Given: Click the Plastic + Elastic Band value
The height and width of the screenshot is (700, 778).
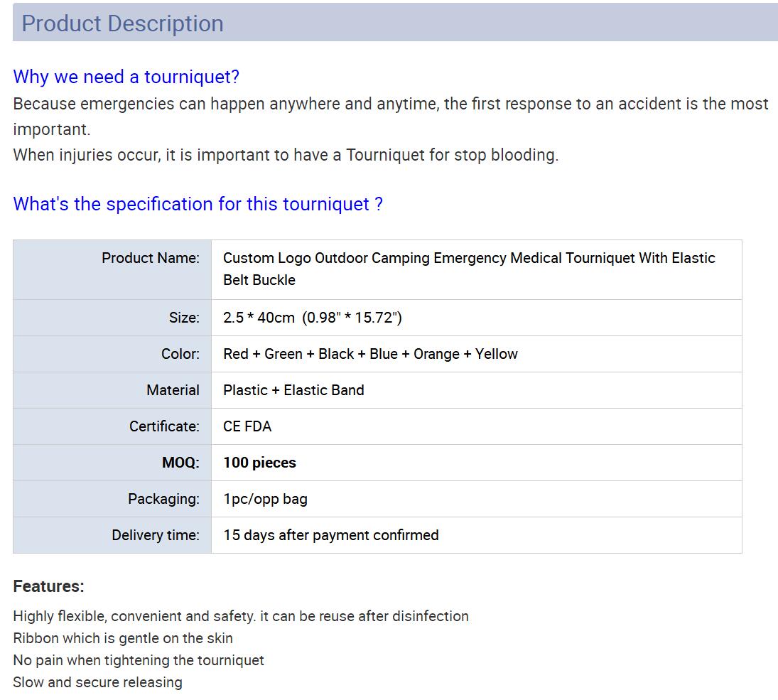Looking at the screenshot, I should (293, 390).
